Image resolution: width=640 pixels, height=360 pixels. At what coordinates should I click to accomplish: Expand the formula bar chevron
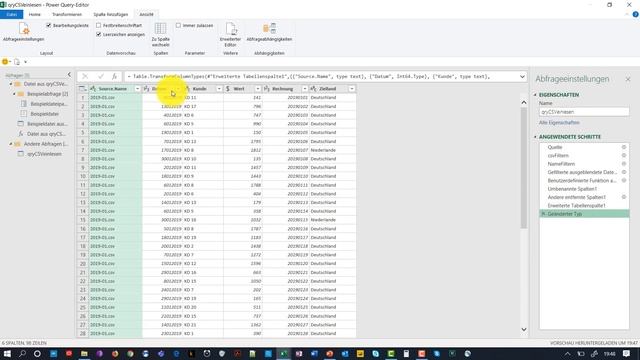(522, 76)
